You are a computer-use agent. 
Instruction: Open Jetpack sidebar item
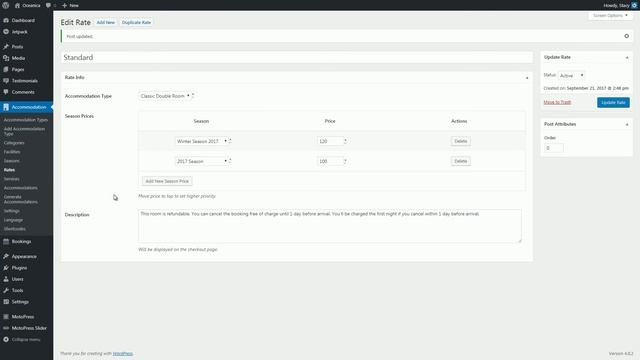(x=20, y=32)
